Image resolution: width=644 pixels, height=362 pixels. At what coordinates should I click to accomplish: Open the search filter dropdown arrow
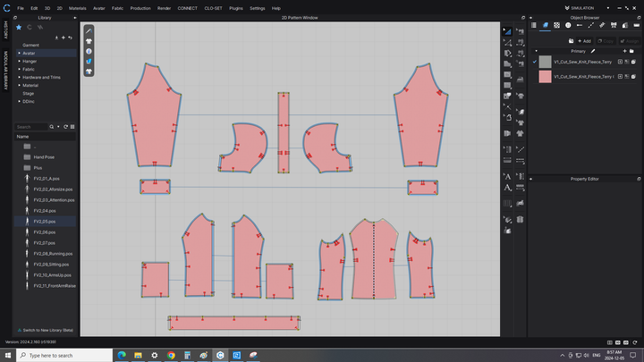pos(58,127)
